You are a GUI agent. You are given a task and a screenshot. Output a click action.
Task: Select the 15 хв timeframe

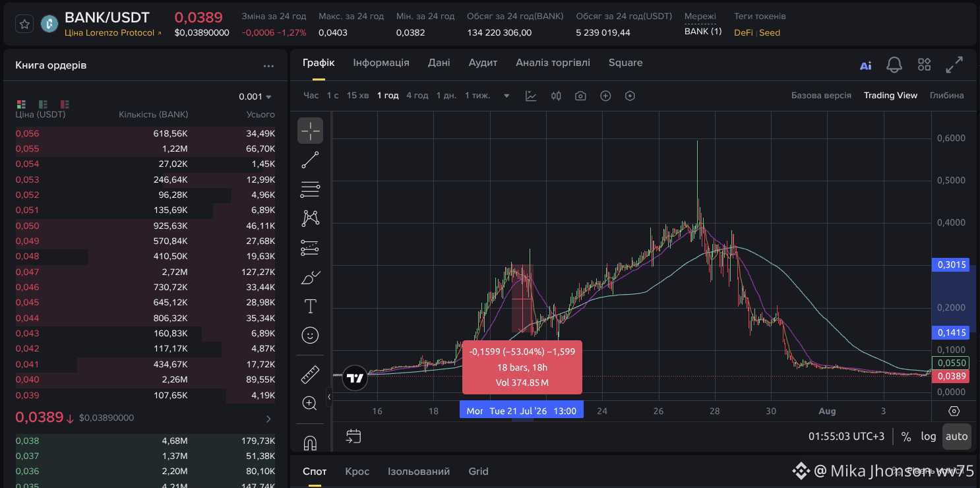point(357,96)
